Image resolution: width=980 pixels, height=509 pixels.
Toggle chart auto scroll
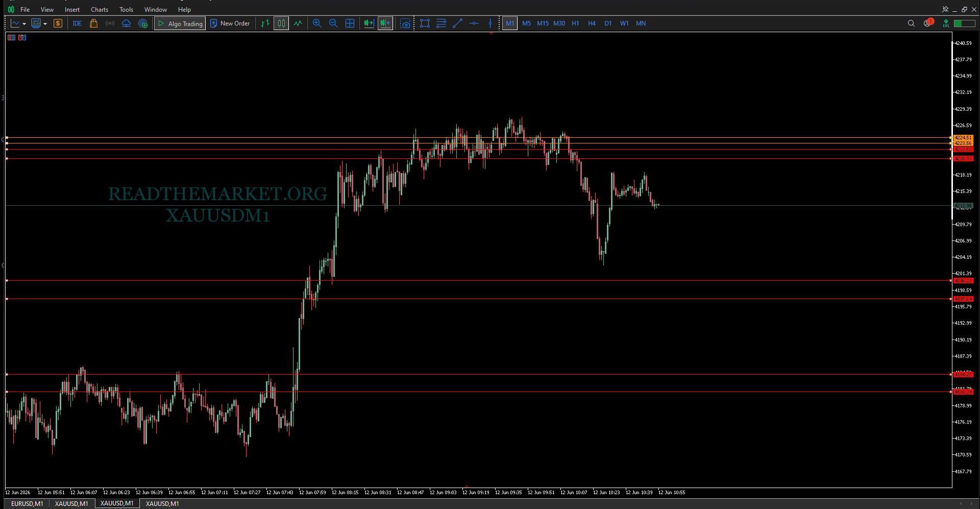pyautogui.click(x=369, y=23)
